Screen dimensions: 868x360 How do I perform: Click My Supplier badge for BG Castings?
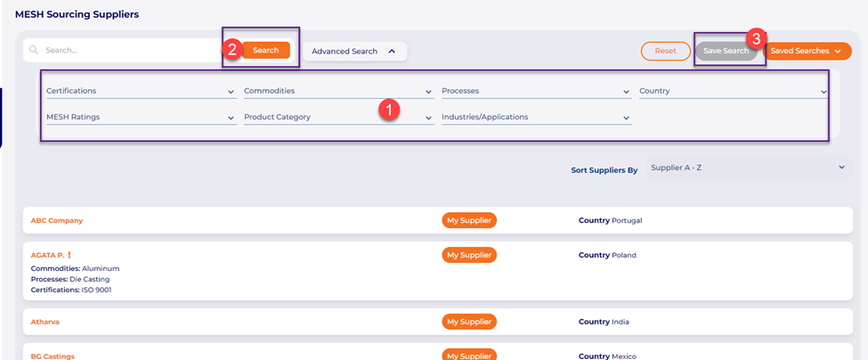pyautogui.click(x=468, y=356)
